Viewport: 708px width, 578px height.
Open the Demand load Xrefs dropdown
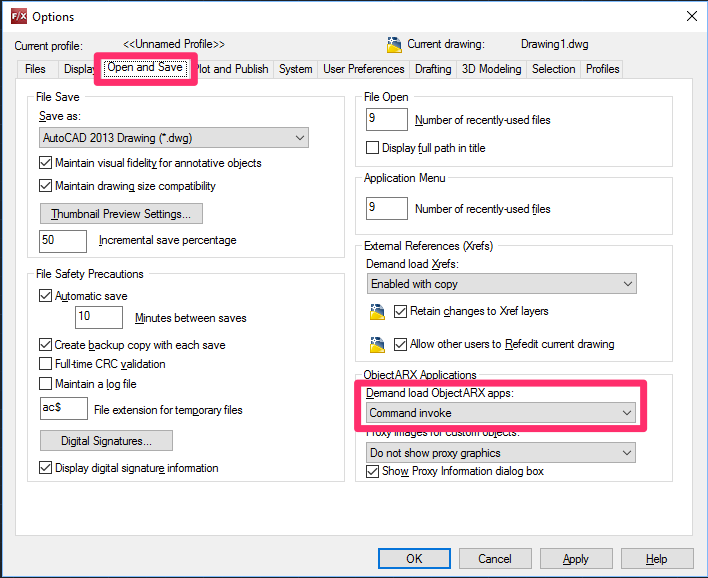(x=501, y=284)
